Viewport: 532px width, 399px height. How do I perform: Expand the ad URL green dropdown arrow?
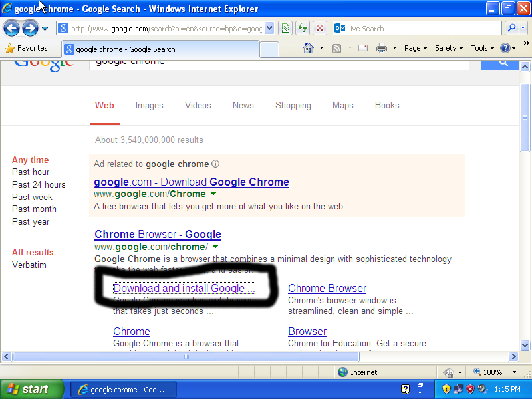(x=213, y=194)
